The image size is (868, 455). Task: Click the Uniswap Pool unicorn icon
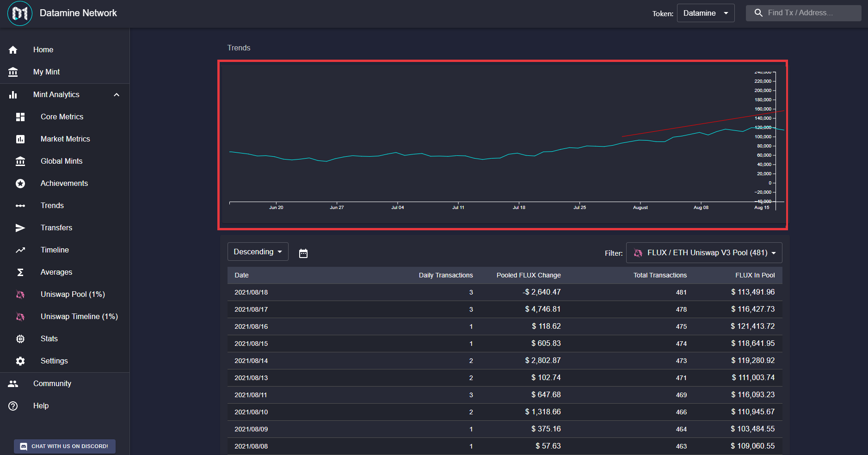20,295
